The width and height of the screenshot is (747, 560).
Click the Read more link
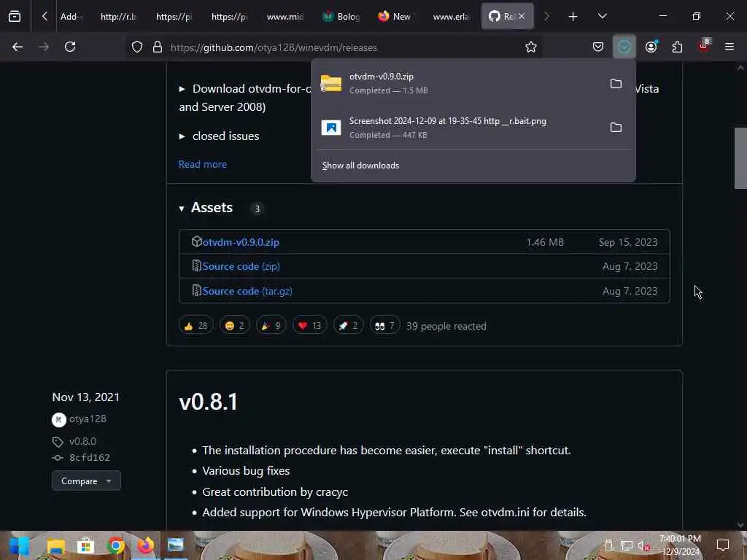click(203, 164)
